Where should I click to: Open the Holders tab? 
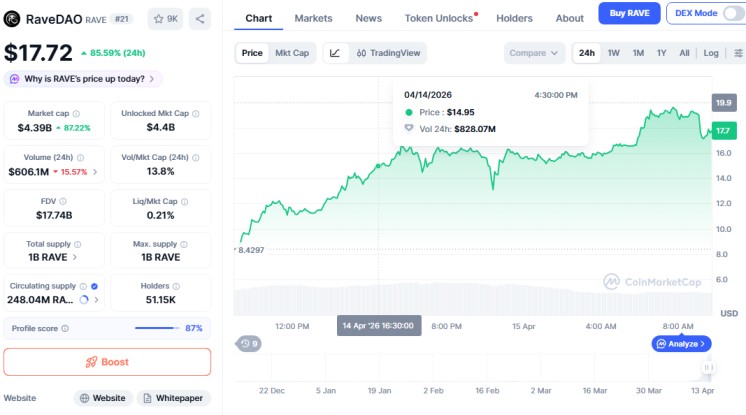click(x=514, y=19)
